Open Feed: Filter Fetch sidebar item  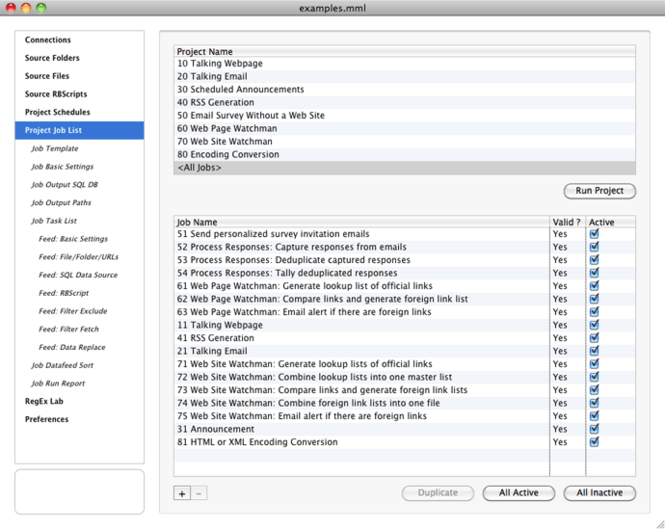79,329
